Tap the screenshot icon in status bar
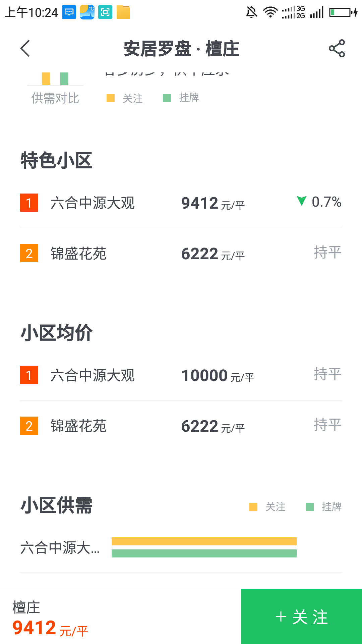362x644 pixels. click(x=105, y=12)
